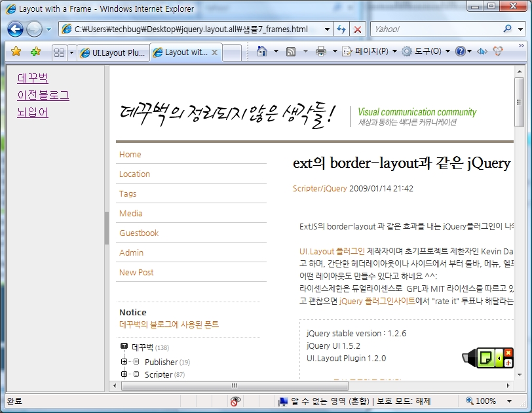Select the 데꾸벅 (138) category root
The image size is (532, 413).
[150, 347]
